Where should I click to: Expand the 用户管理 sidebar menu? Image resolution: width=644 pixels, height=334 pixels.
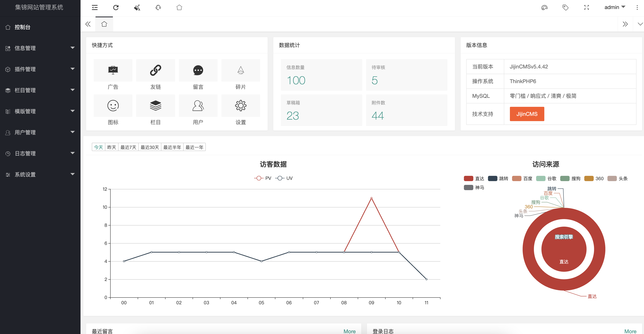40,133
